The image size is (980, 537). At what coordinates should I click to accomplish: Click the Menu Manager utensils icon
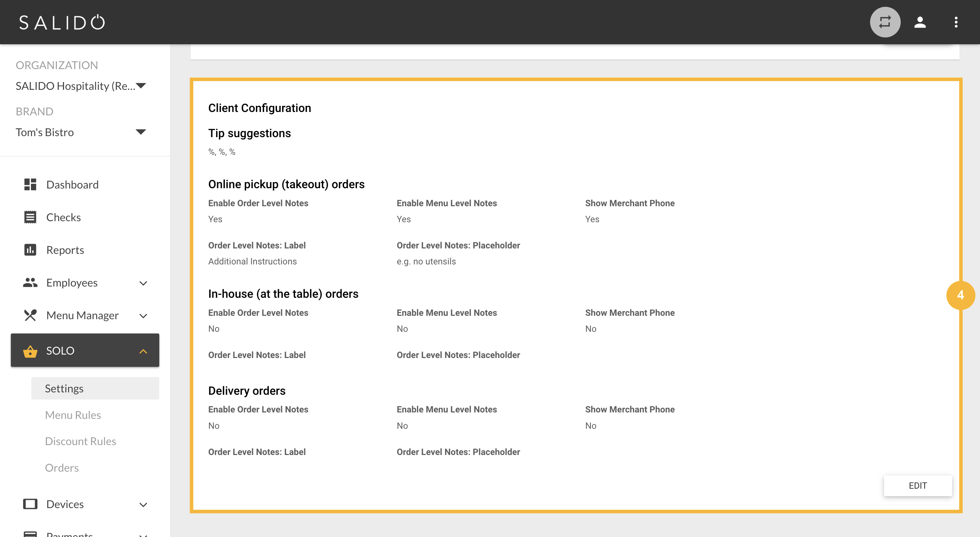point(30,315)
